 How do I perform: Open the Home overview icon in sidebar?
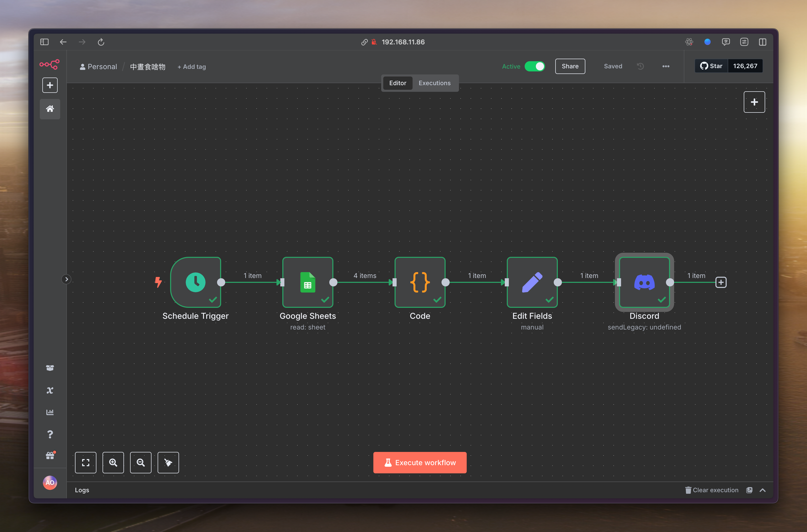pos(50,109)
